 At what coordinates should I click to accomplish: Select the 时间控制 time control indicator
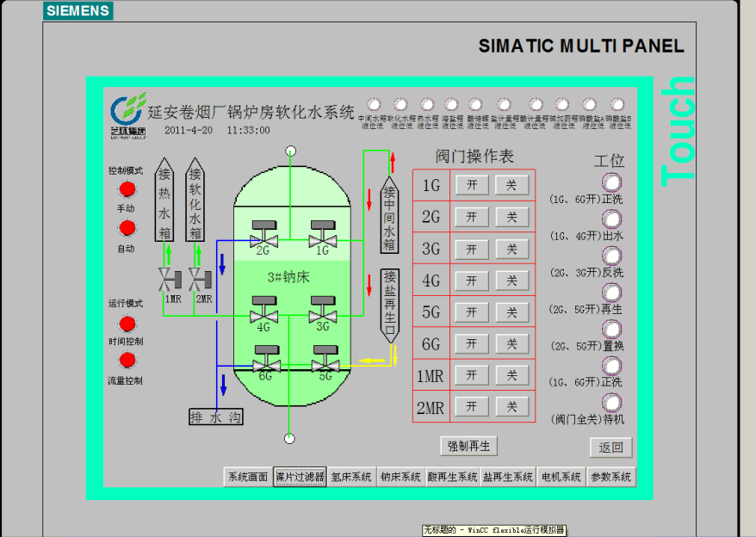pos(127,324)
